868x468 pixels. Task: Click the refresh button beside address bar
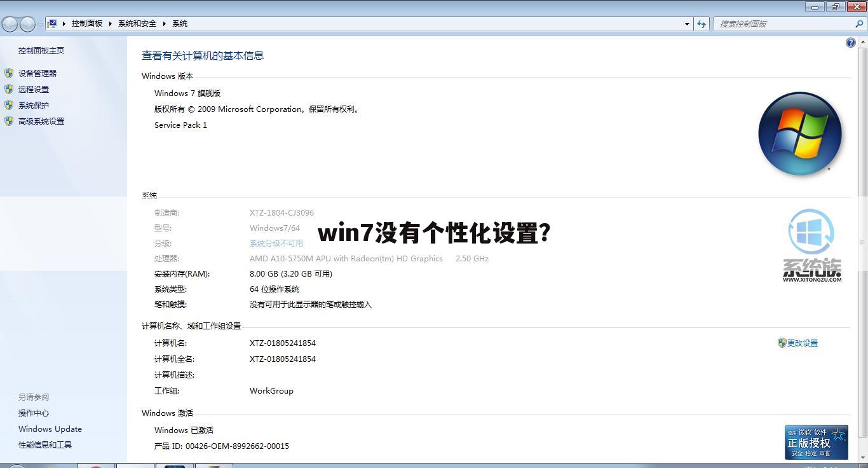click(x=702, y=24)
